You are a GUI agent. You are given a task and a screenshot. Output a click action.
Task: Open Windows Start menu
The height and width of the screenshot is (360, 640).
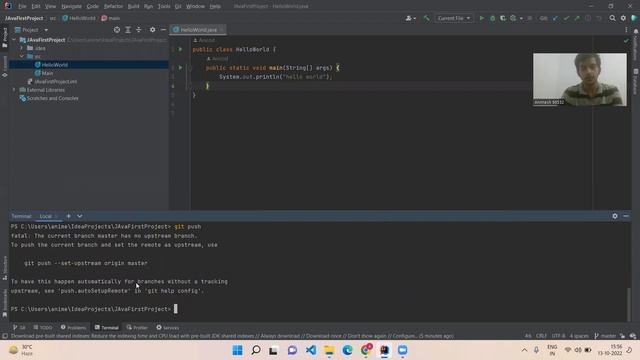pos(237,350)
